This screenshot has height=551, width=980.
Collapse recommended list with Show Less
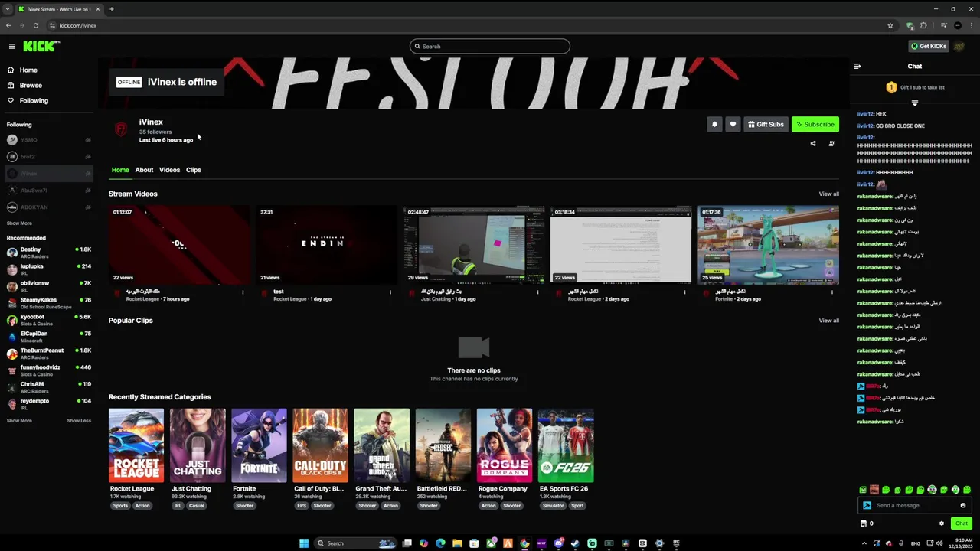79,420
